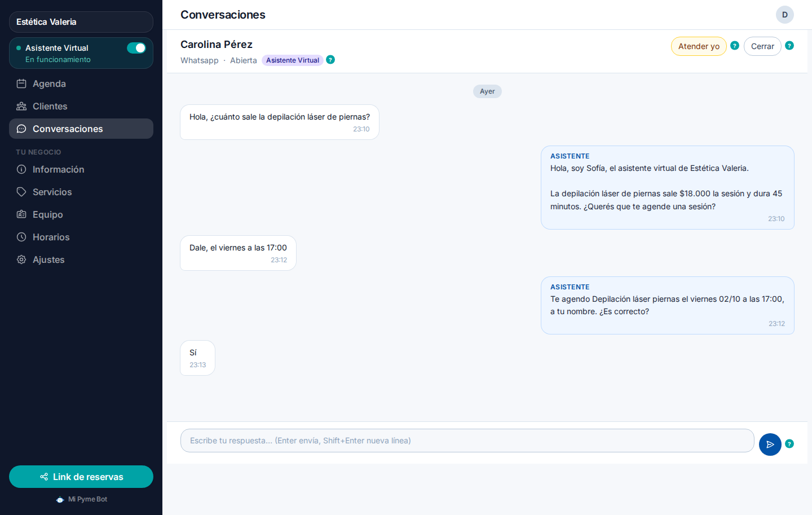The width and height of the screenshot is (812, 515).
Task: Open help icon next to send button
Action: [x=789, y=444]
